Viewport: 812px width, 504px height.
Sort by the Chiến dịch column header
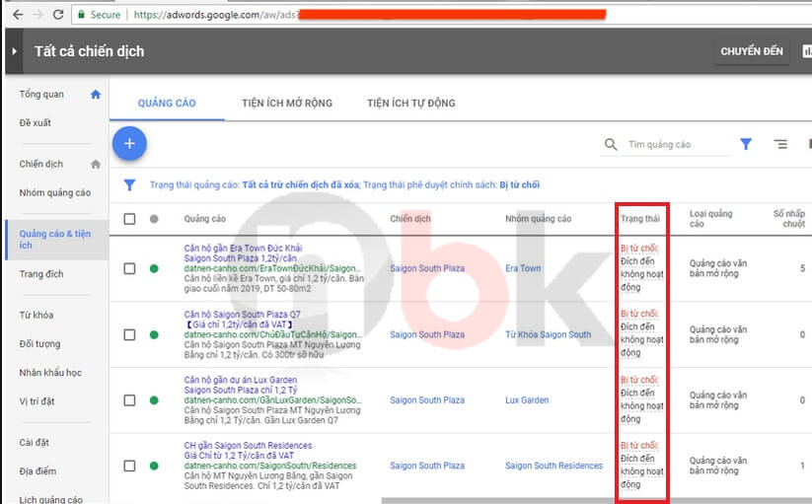click(410, 219)
